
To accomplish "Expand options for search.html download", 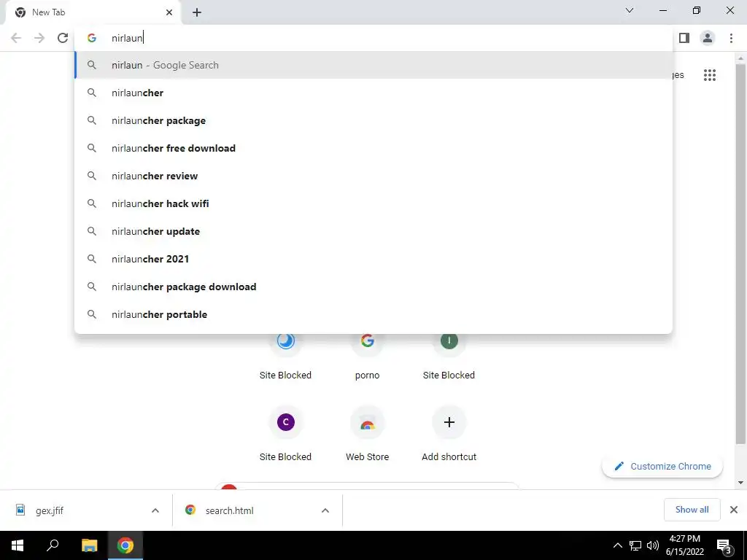I will coord(325,510).
